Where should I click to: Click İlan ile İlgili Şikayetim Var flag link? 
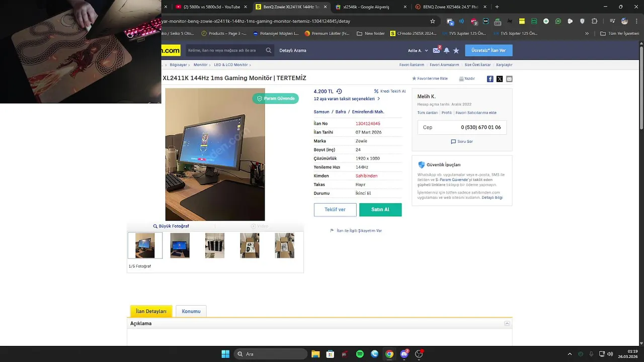pyautogui.click(x=356, y=231)
